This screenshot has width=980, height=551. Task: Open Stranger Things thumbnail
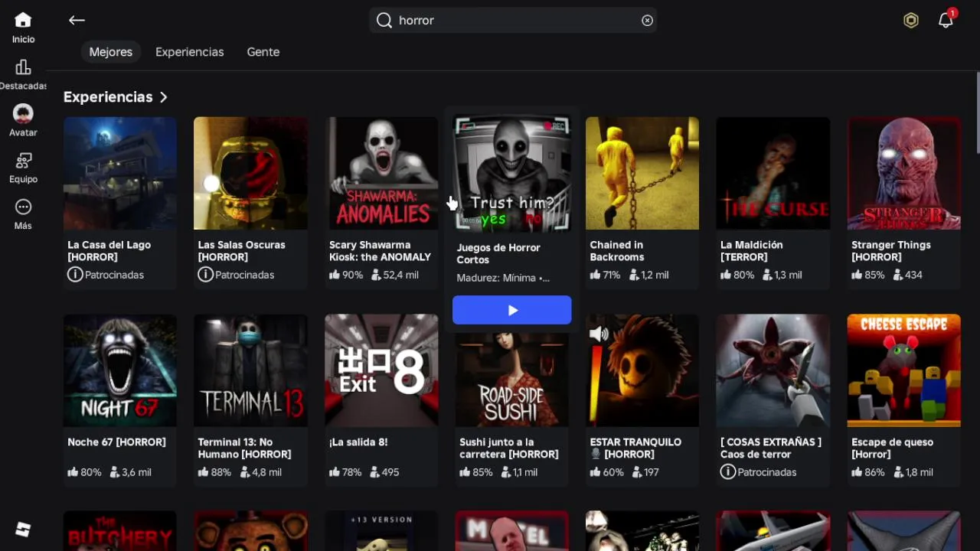click(903, 173)
